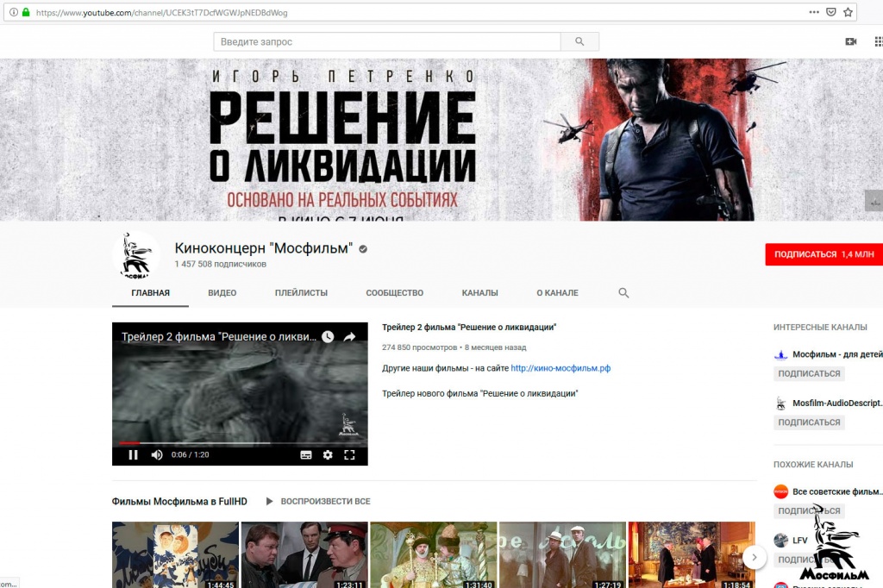Click the Киноконцерн "Мосфильм" channel title
The image size is (883, 588).
tap(264, 248)
